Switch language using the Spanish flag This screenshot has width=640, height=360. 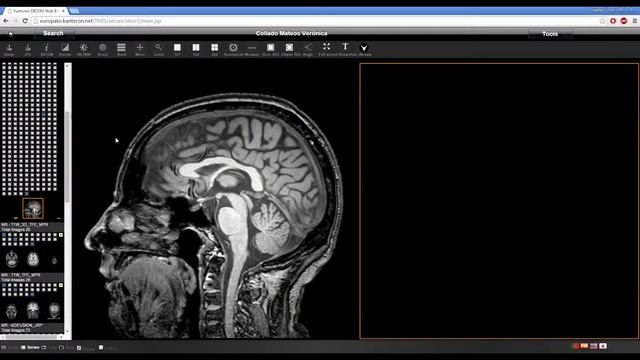coord(584,346)
